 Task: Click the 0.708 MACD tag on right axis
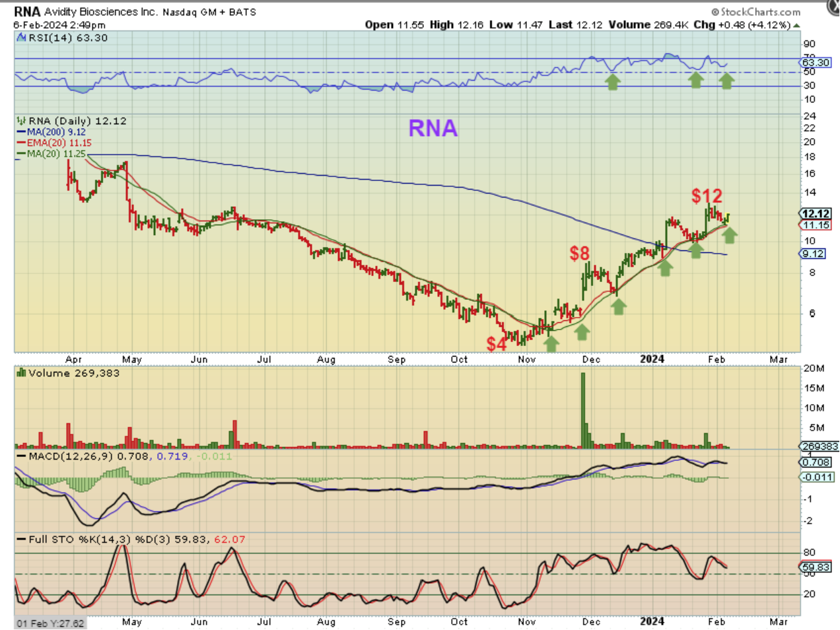816,462
